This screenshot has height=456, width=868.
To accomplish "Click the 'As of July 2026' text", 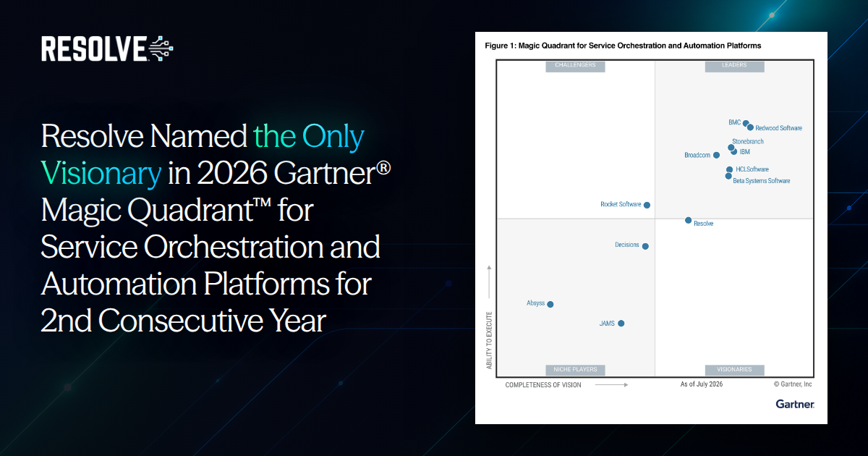I will (x=701, y=384).
